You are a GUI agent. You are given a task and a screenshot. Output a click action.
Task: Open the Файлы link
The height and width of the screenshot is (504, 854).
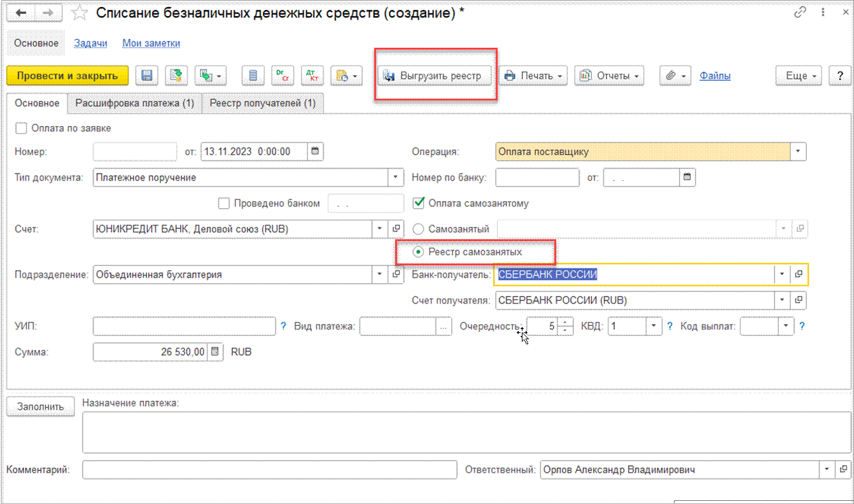tap(715, 76)
